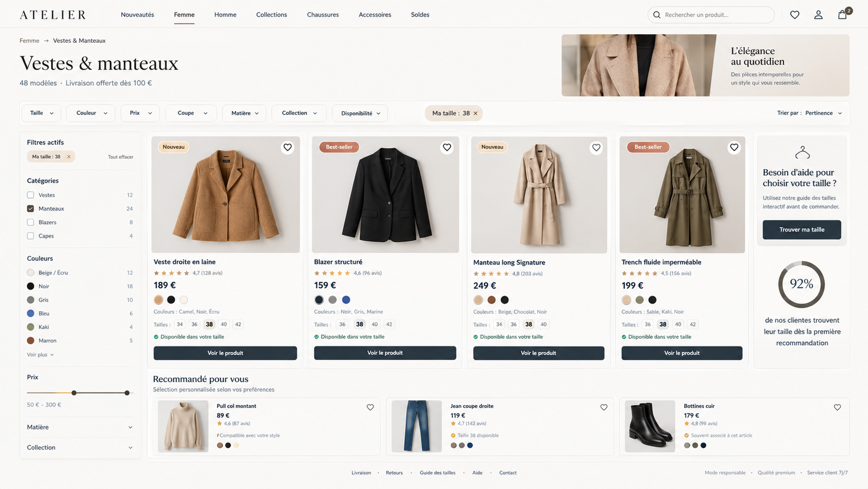Favorite the Manteau long Signature

tap(596, 147)
